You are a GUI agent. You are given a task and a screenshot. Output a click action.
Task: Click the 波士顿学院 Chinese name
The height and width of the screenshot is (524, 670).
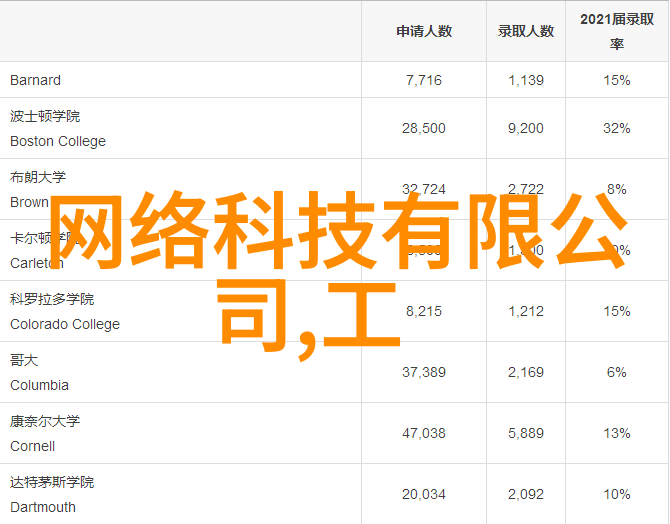[45, 116]
